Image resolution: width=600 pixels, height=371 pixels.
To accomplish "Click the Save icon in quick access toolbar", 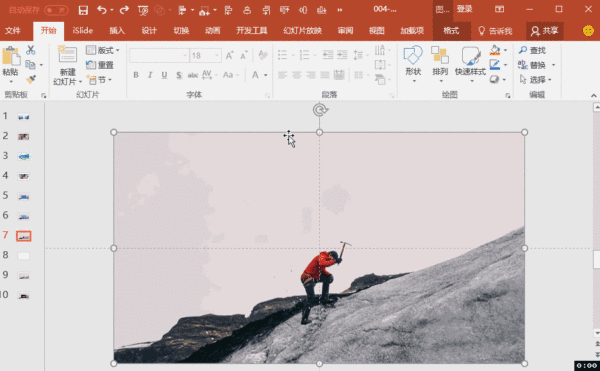I will click(x=83, y=10).
